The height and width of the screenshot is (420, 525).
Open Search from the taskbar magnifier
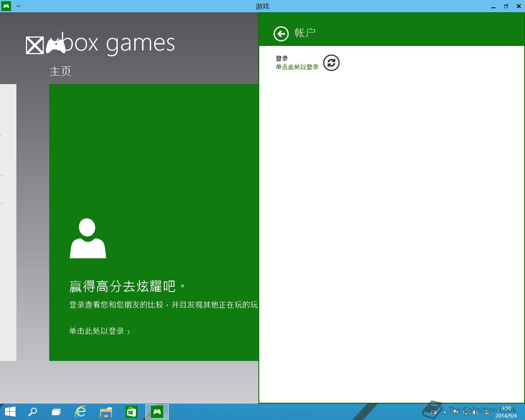coord(32,412)
